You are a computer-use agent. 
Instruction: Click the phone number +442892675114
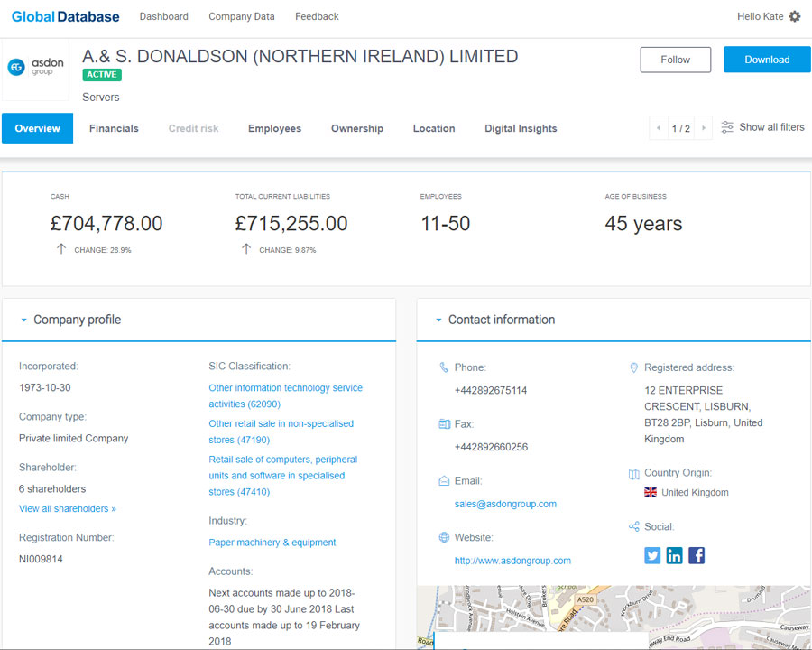coord(491,390)
